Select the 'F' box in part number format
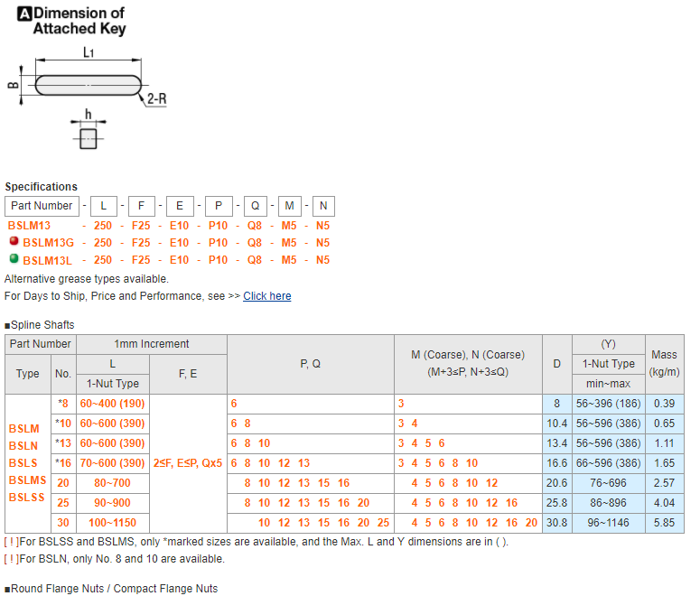 pos(142,206)
